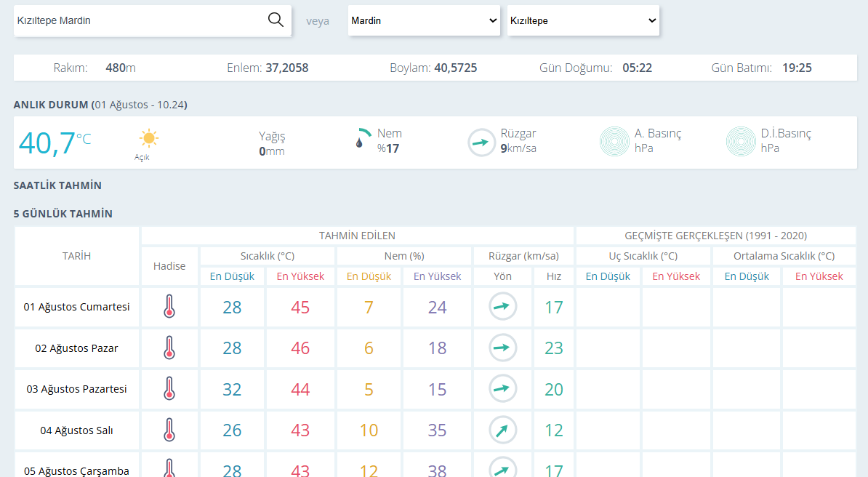Click wind speed 23 for 02 Ağustos
The height and width of the screenshot is (477, 868).
pos(553,348)
